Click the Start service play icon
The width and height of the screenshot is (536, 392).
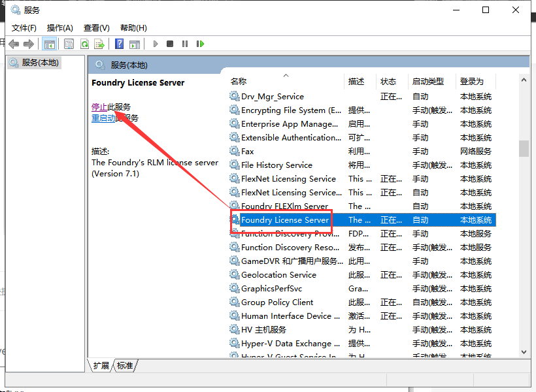[x=156, y=44]
